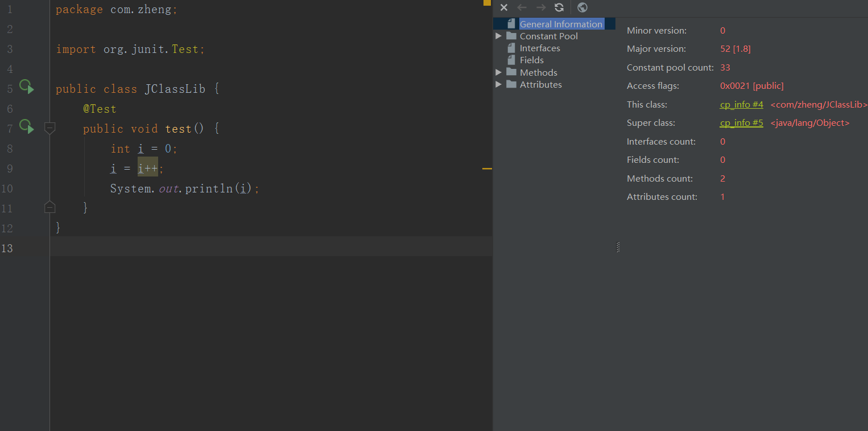Collapse the test() method using the fold toggle
This screenshot has width=868, height=431.
point(50,128)
